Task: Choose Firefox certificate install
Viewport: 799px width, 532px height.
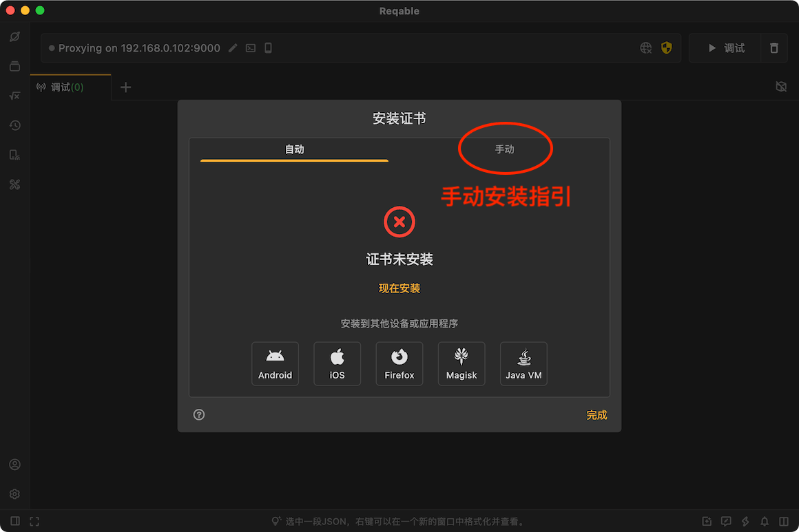Action: tap(399, 363)
